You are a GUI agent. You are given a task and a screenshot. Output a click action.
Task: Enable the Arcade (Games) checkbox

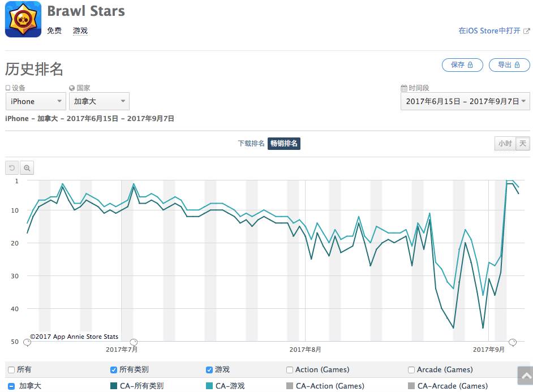pos(411,370)
